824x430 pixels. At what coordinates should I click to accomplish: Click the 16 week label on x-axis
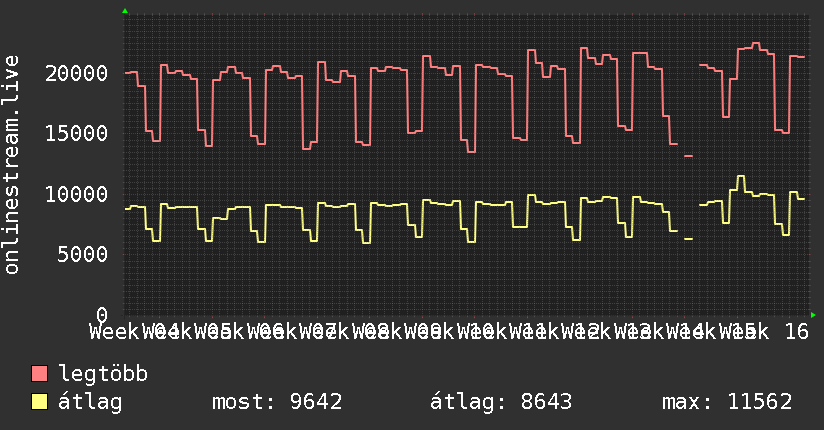coord(797,332)
